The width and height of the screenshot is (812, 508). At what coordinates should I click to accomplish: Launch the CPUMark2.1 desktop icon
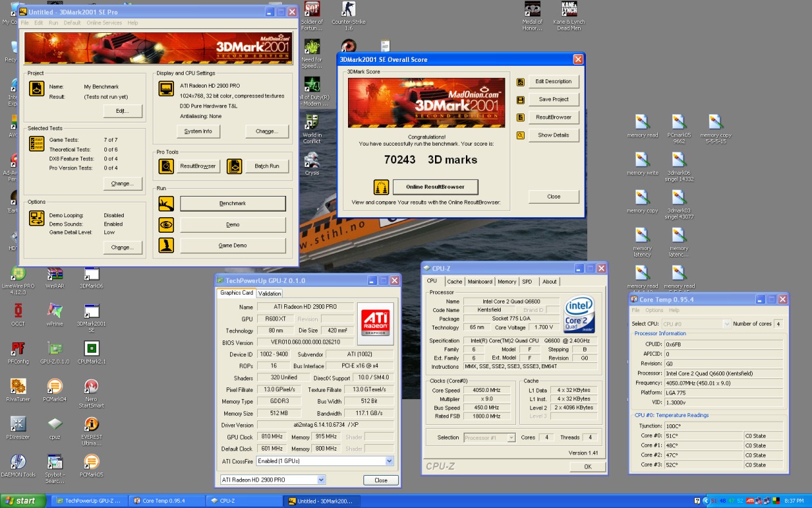pyautogui.click(x=92, y=353)
